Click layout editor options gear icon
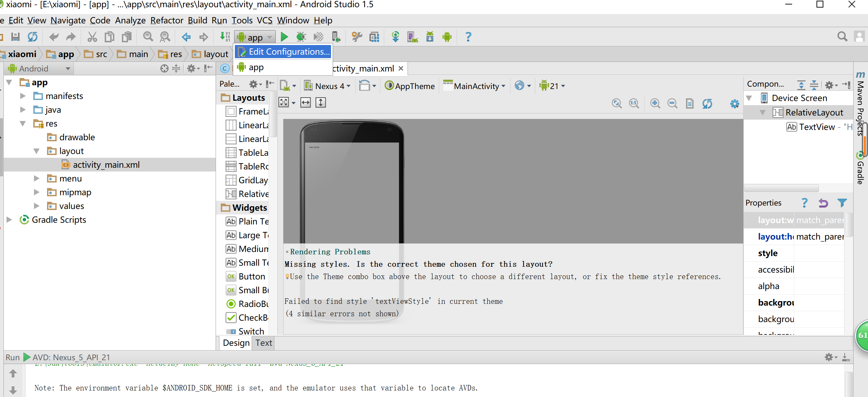 (734, 103)
